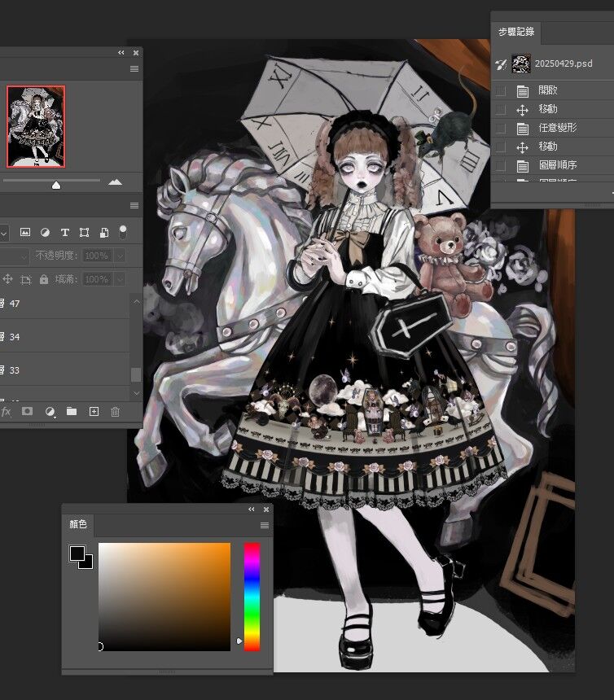Switch to the 顏色 Color tab
Viewport: 614px width, 700px height.
click(78, 524)
